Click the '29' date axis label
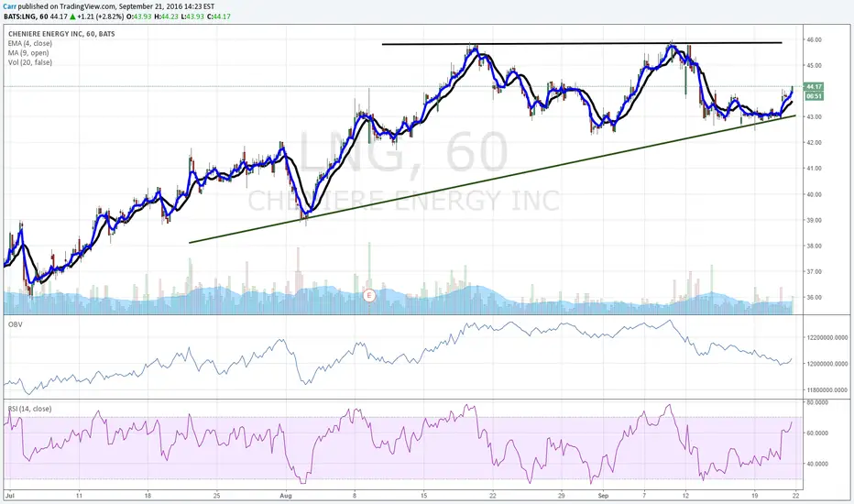This screenshot has width=854, height=504. click(x=562, y=496)
